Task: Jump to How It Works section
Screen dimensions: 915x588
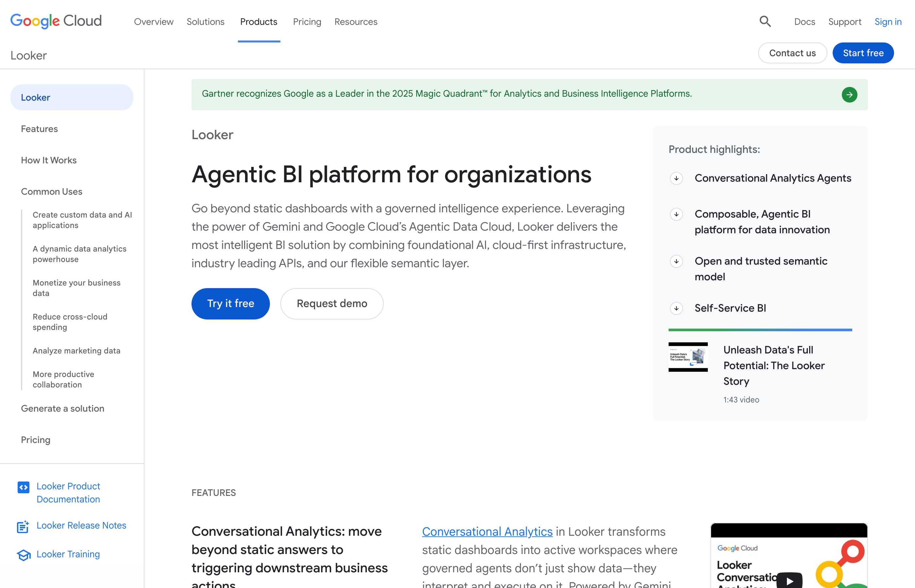Action: point(48,160)
